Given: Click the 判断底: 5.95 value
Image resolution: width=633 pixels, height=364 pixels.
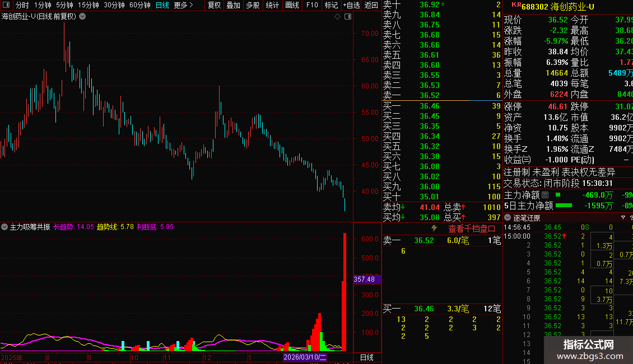Looking at the screenshot, I should click(155, 227).
